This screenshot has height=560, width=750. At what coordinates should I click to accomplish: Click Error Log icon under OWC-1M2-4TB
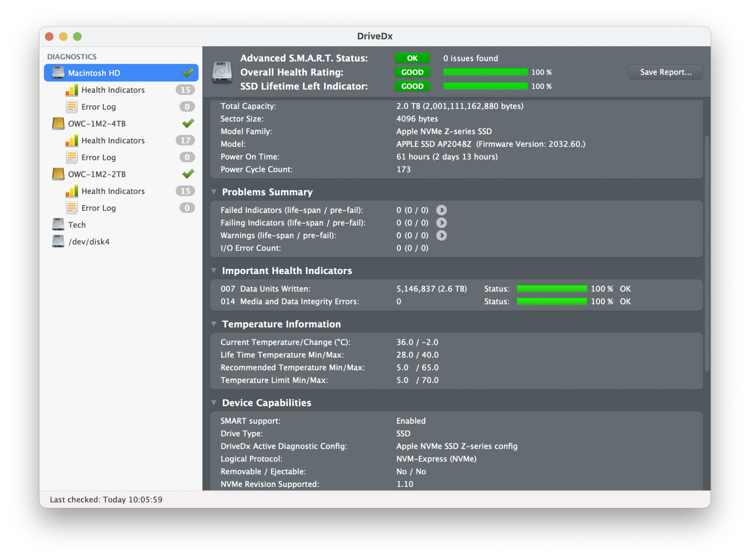coord(72,157)
